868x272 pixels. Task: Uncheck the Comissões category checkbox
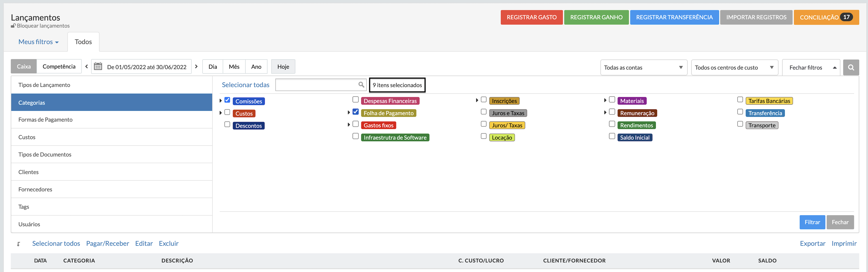coord(227,100)
